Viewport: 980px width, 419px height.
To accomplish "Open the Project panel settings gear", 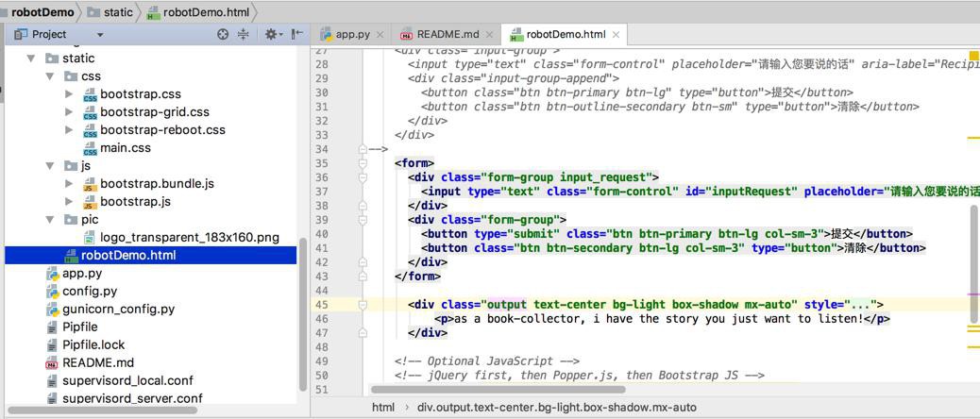I will point(273,34).
